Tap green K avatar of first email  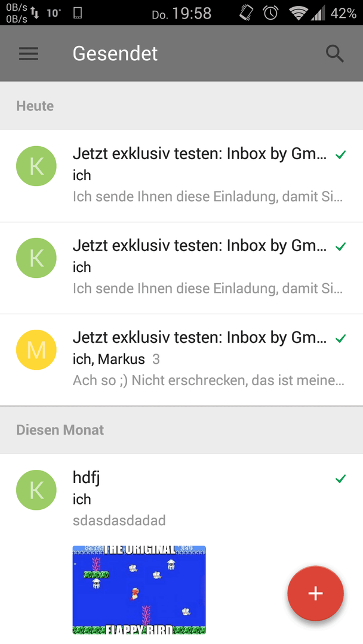(36, 166)
